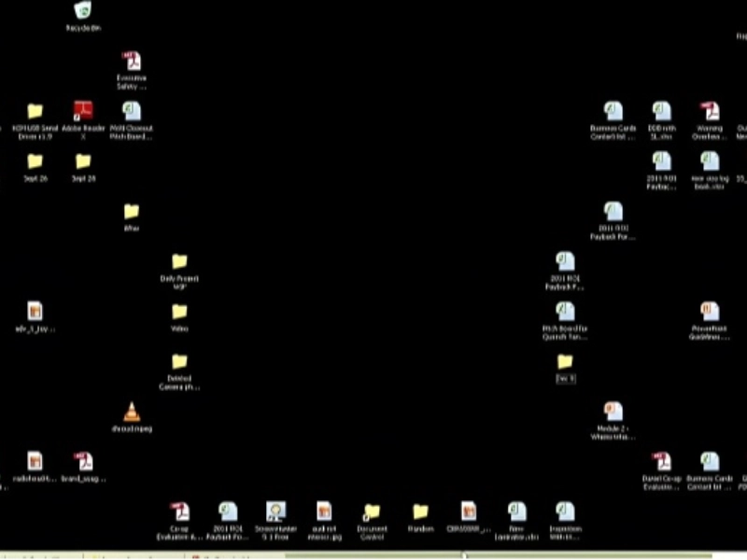Open the Warning Overhead PDF file
Viewport: 747px width, 560px height.
coord(709,111)
